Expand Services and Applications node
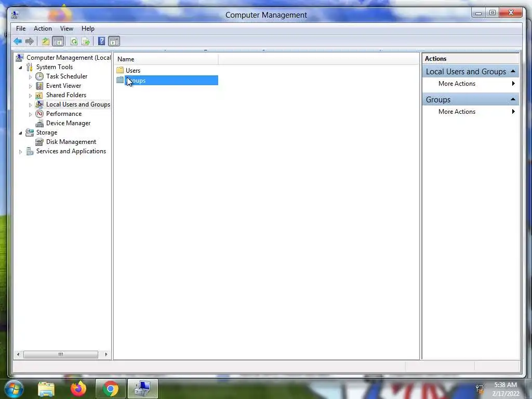Image resolution: width=532 pixels, height=399 pixels. [20, 152]
